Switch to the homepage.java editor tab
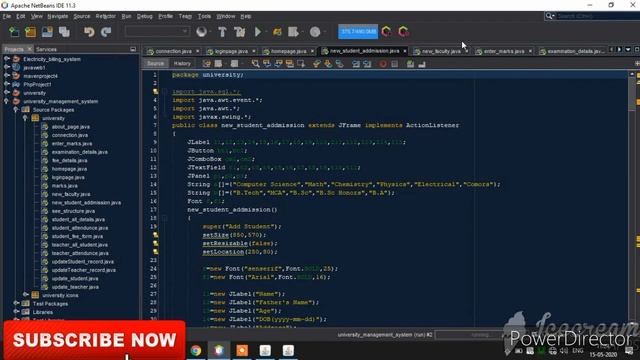This screenshot has width=640, height=360. pyautogui.click(x=289, y=51)
